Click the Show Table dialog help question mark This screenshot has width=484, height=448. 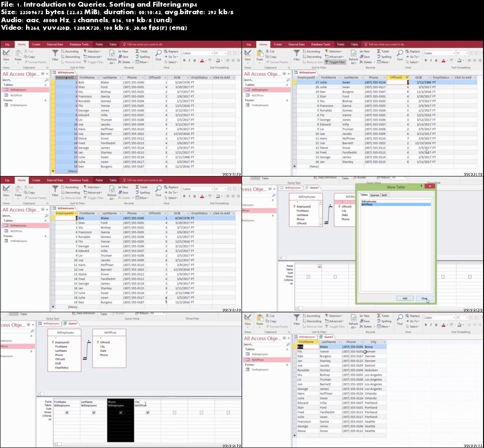(421, 186)
